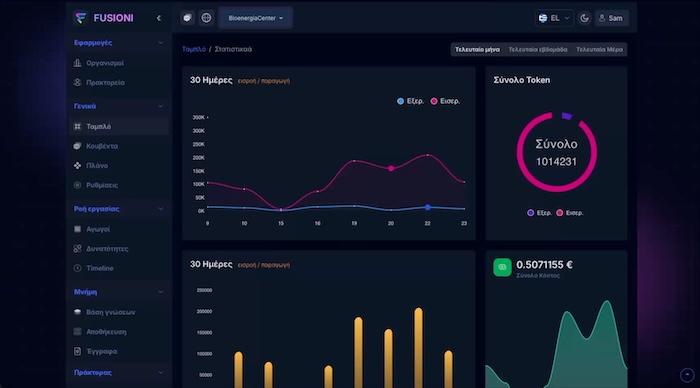Collapse the Μνήμη section
This screenshot has width=700, height=388.
(160, 292)
